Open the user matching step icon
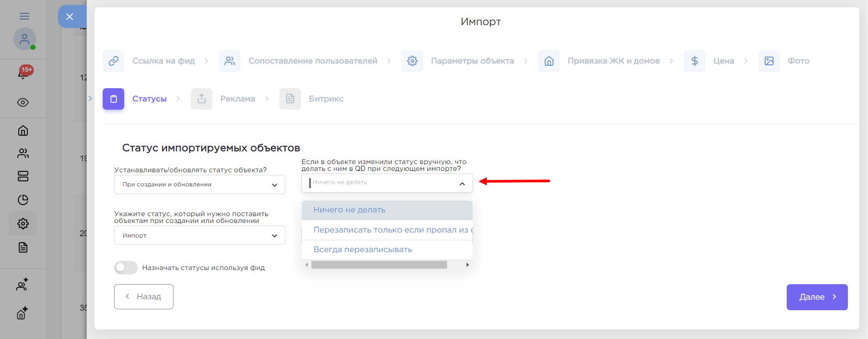Screen dimensions: 868x339 point(230,61)
